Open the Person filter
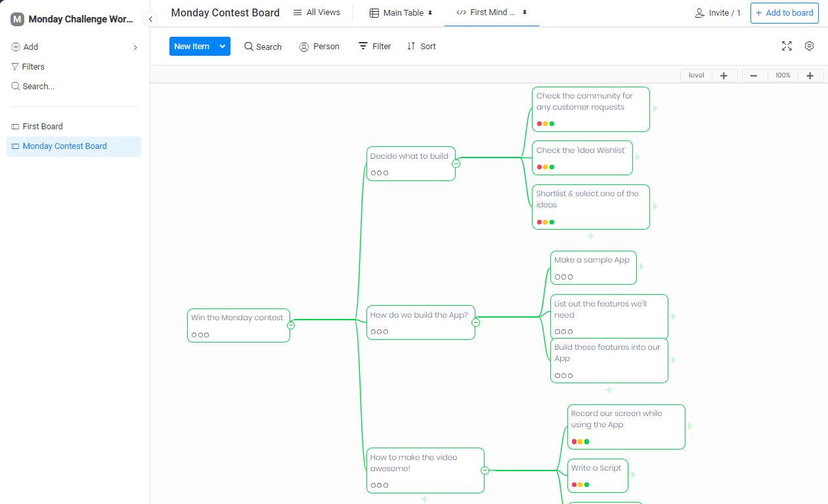This screenshot has height=504, width=828. pyautogui.click(x=319, y=47)
